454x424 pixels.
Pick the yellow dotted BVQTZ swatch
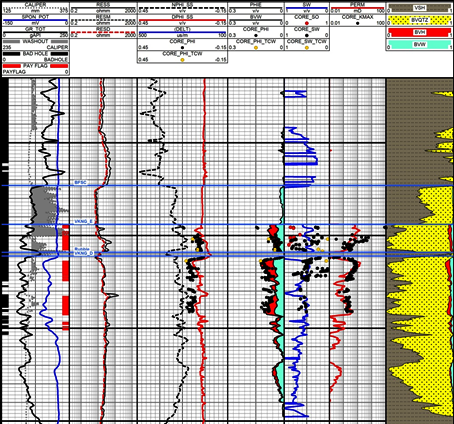pyautogui.click(x=419, y=20)
